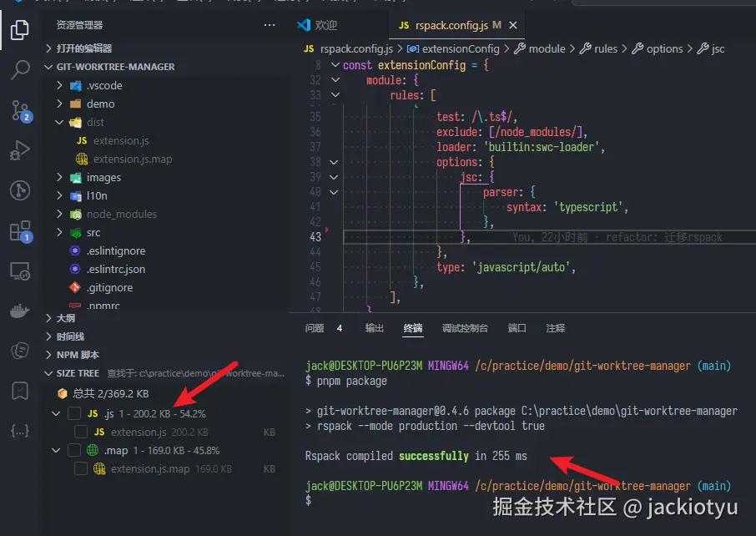
Task: Open the Run and Debug view
Action: click(x=20, y=150)
